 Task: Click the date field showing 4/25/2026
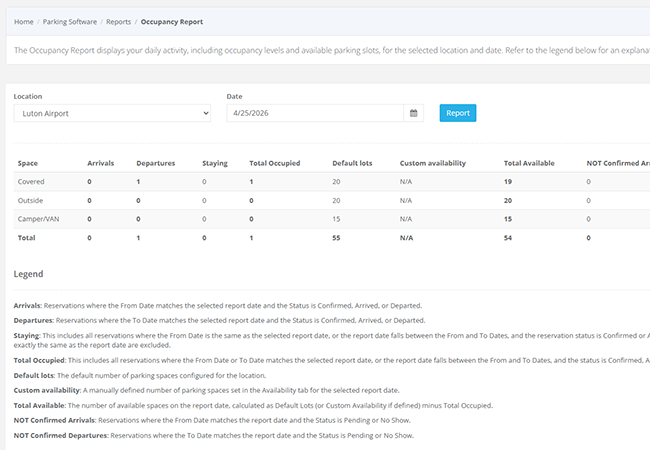coord(315,113)
